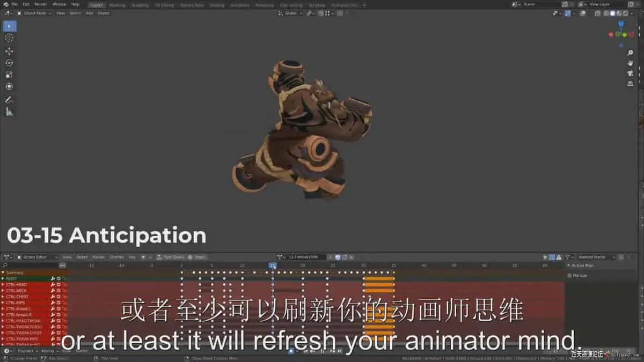Screen dimensions: 644x362
Task: Activate the Cursor tool
Action: click(10, 38)
